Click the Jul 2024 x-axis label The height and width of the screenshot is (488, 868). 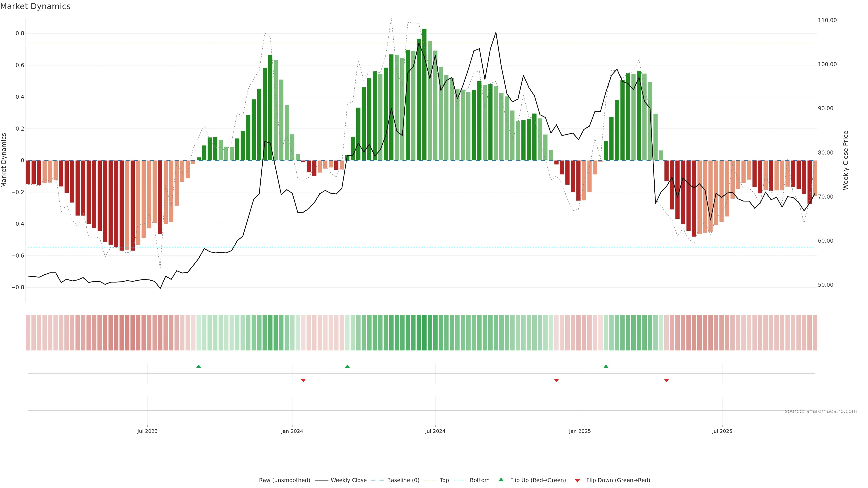[435, 431]
